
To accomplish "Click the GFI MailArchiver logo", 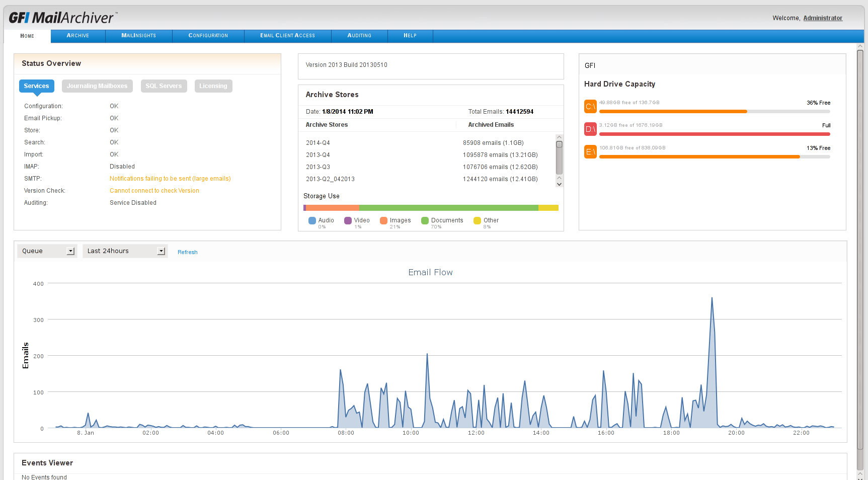I will [x=63, y=18].
